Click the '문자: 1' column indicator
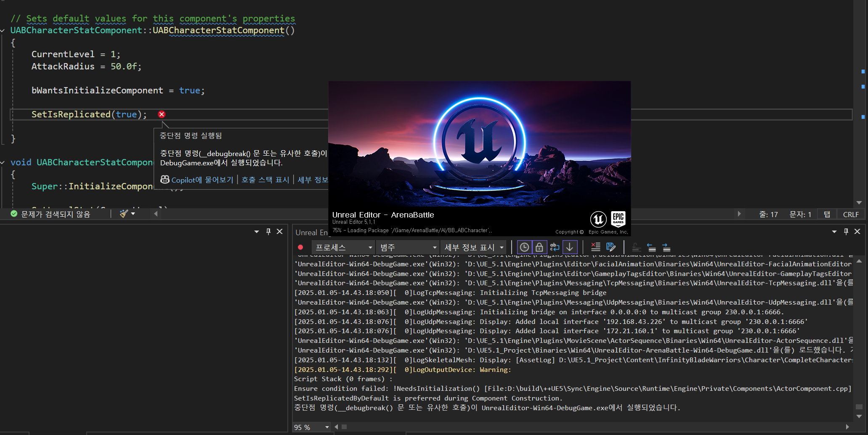The image size is (868, 435). click(800, 214)
